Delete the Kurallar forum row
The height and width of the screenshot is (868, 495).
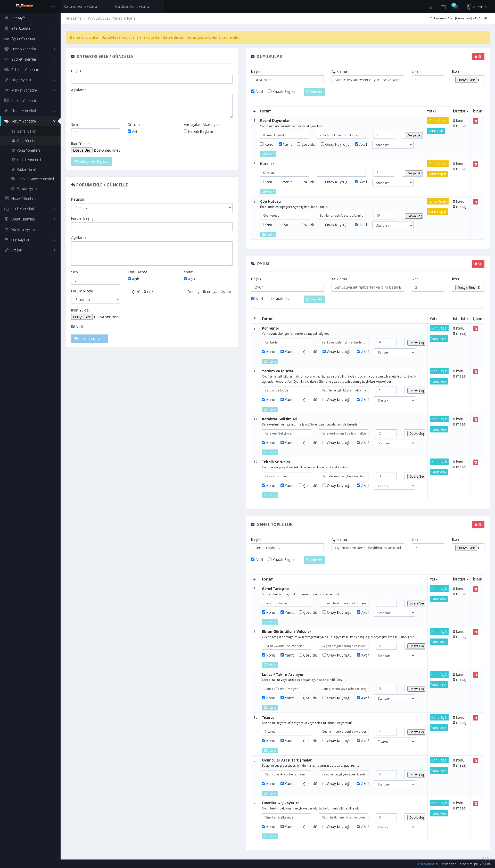coord(475,164)
